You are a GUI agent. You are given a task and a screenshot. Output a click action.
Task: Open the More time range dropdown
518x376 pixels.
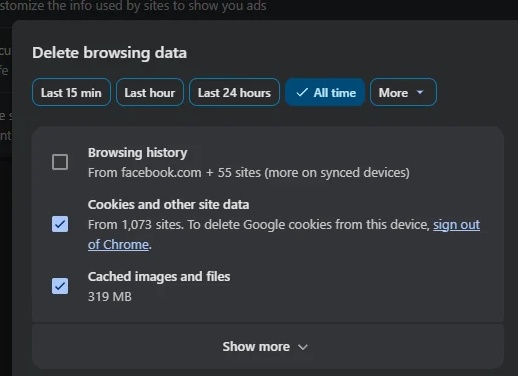403,92
